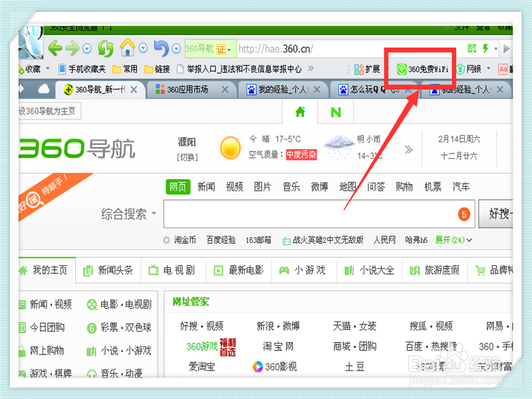Expand more bookmarks with double chevron

311,68
